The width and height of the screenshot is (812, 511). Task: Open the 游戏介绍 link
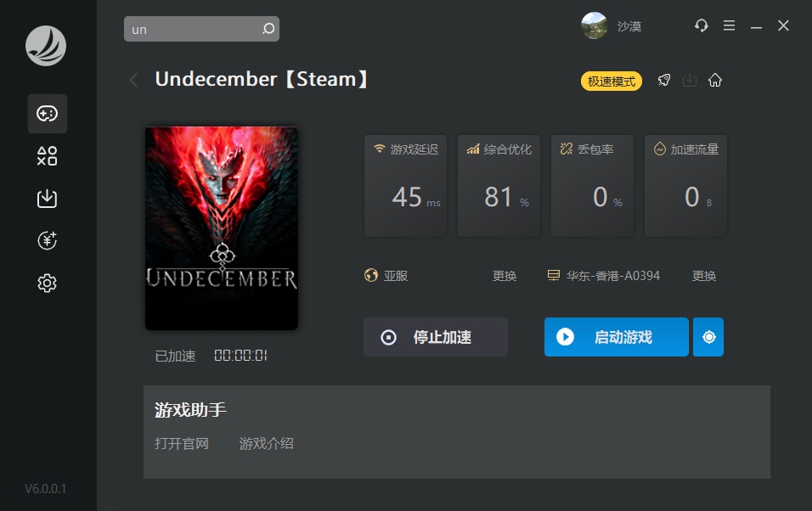(x=266, y=444)
